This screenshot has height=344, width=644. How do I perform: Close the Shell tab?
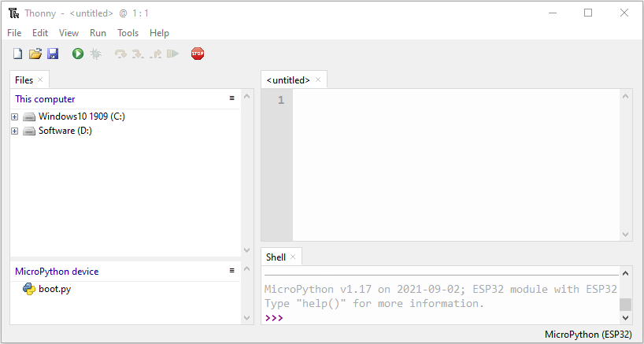click(x=293, y=257)
